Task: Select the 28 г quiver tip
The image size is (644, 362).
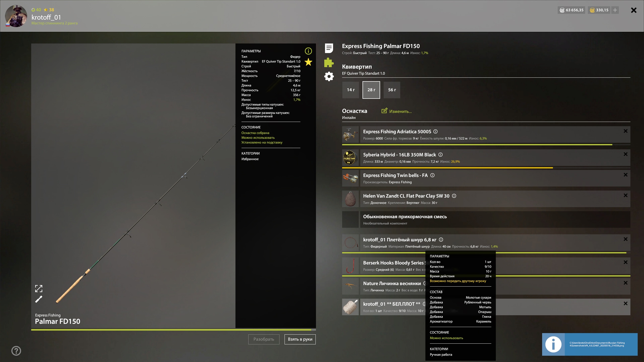Action: [371, 90]
